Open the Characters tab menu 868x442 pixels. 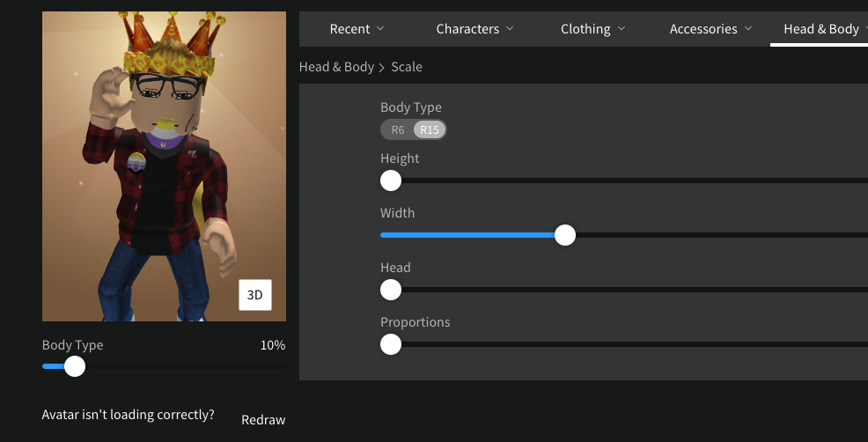pos(474,29)
